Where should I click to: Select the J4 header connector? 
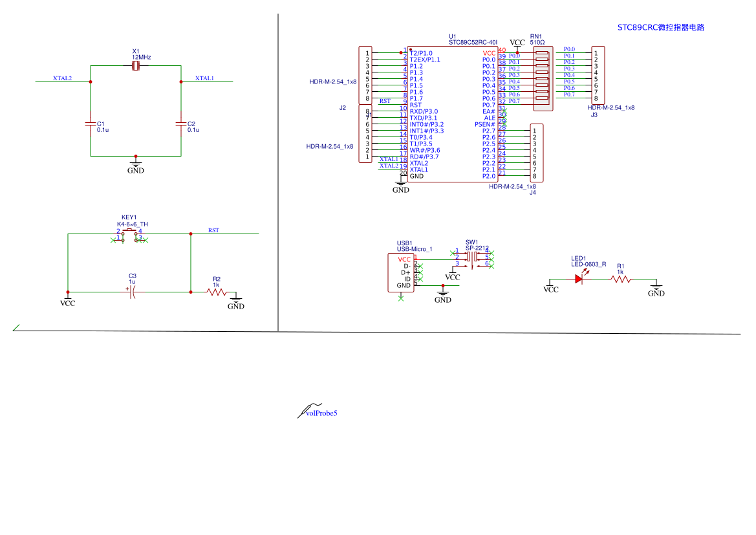[x=537, y=153]
